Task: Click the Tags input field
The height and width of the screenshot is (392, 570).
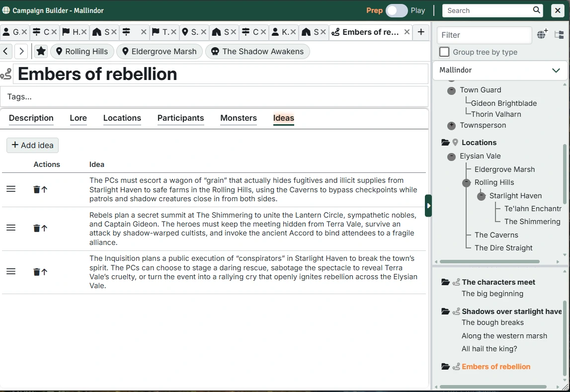Action: 214,96
